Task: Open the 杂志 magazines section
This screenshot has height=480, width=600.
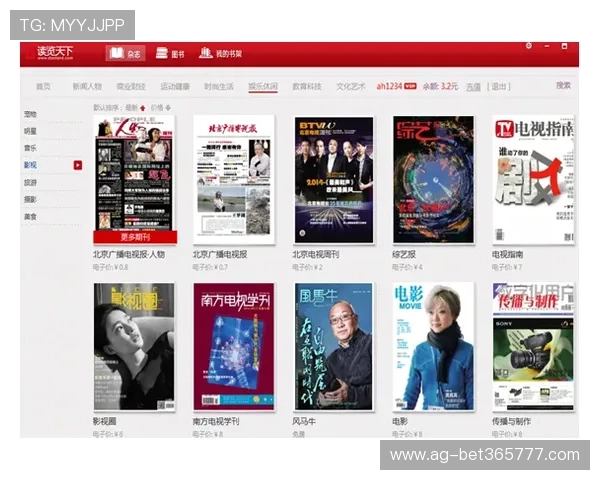Action: tap(126, 54)
